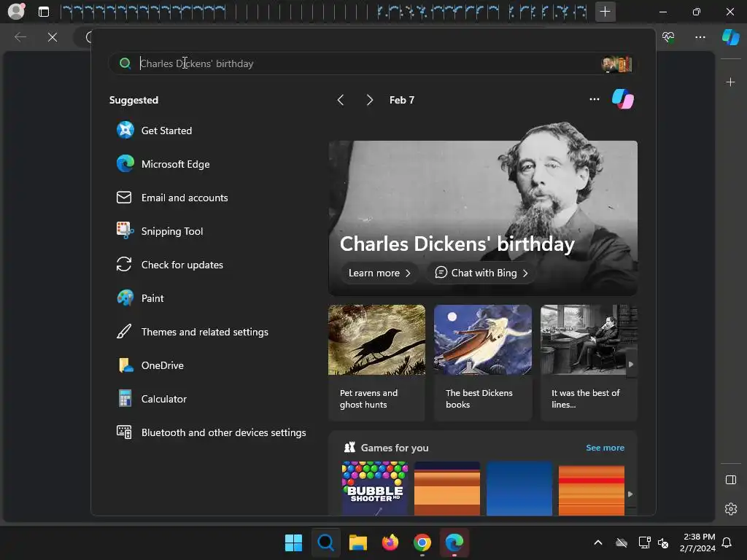Open Edge Copilot sidebar icon
Viewport: 747px width, 560px height.
click(x=730, y=37)
